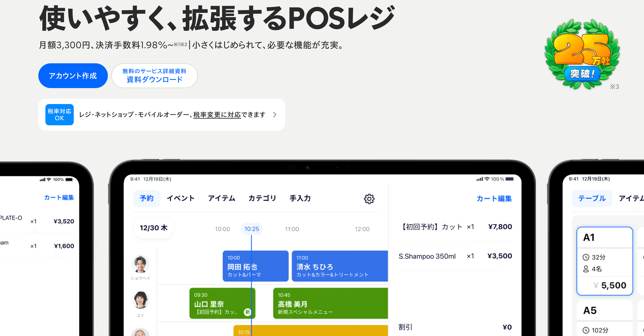644x336 pixels.
Task: Click ショウヘイ staff avatar
Action: tap(140, 264)
